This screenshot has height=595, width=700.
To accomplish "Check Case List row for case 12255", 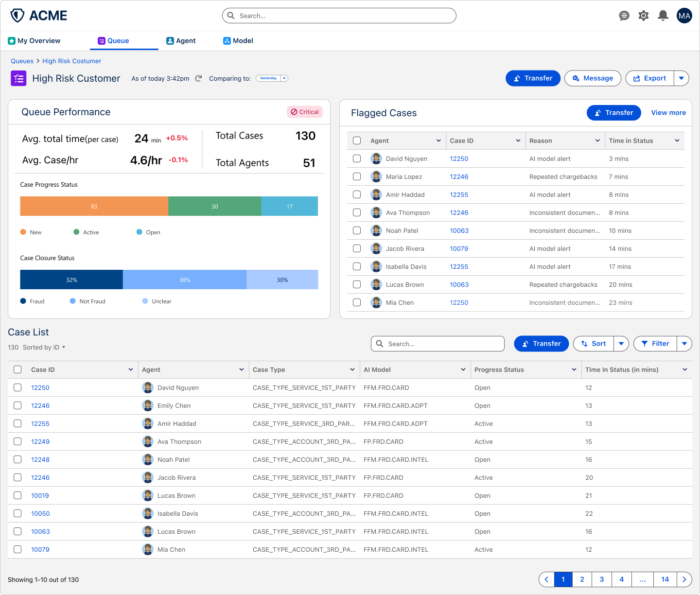I will (17, 423).
